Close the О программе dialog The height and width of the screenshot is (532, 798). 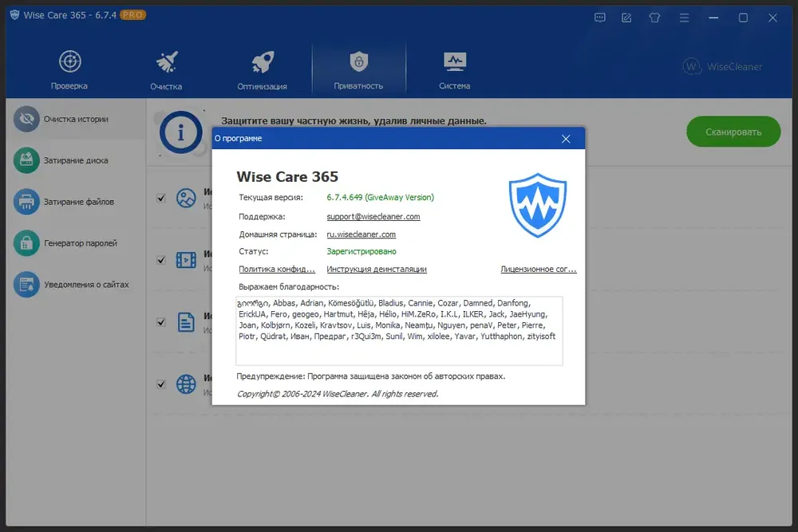(x=566, y=139)
